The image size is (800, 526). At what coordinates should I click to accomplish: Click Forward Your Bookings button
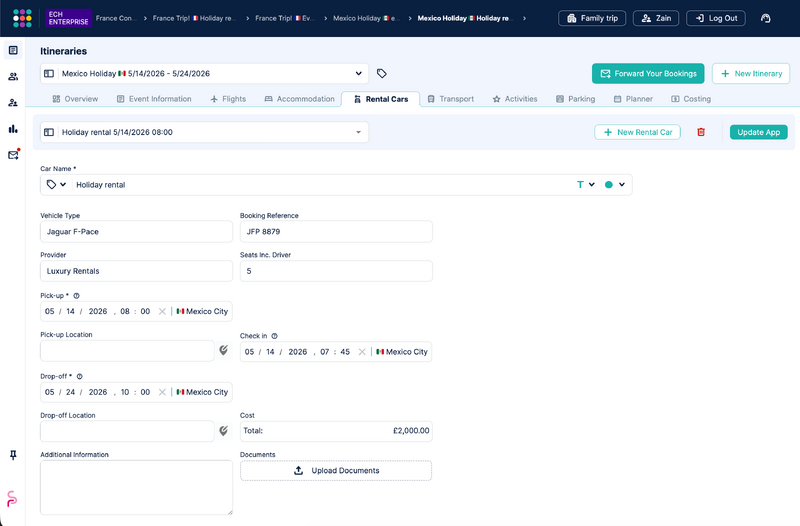pos(648,73)
